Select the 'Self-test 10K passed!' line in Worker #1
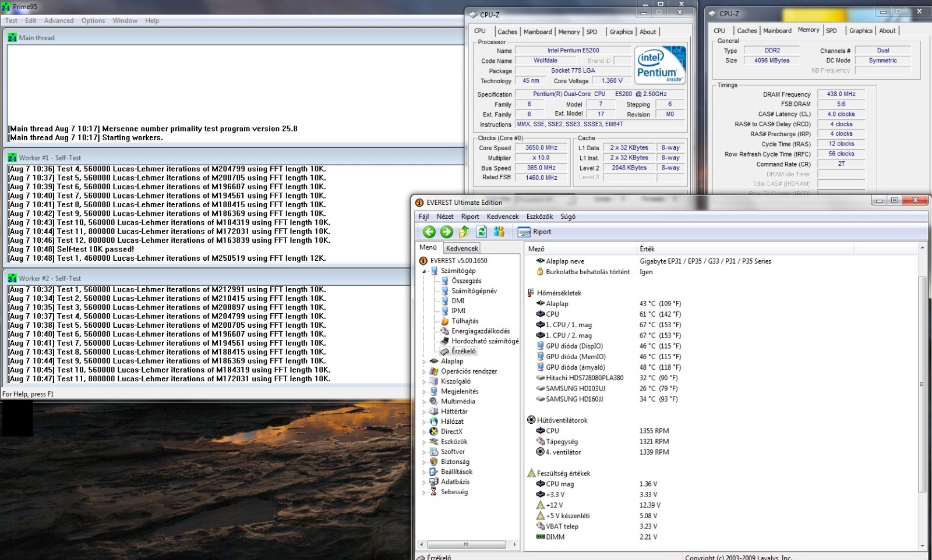This screenshot has height=560, width=932. pyautogui.click(x=71, y=249)
